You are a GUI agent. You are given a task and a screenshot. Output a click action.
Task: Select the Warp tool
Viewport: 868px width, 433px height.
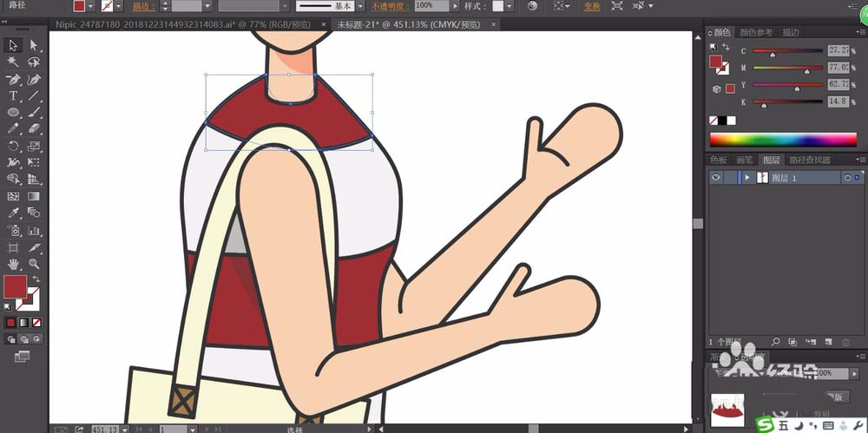pyautogui.click(x=13, y=162)
